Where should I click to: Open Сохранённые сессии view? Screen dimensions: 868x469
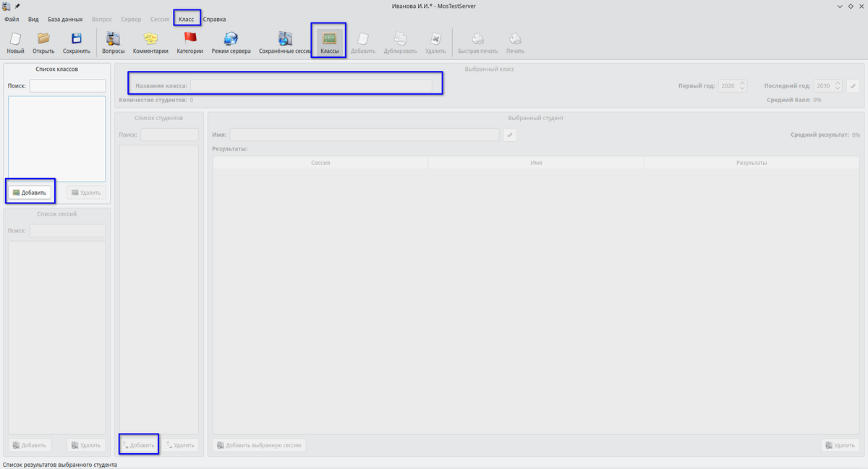click(285, 43)
